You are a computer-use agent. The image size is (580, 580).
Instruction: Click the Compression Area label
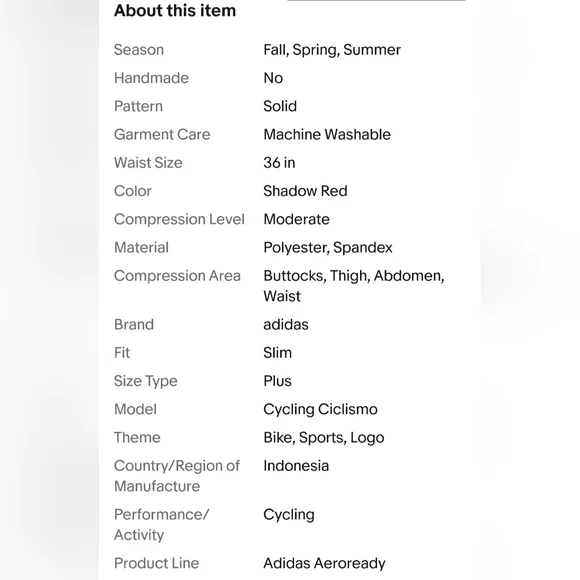tap(177, 276)
